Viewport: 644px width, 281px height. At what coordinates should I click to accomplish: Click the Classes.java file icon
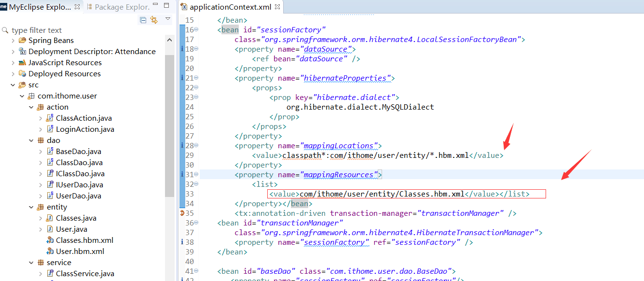click(50, 218)
